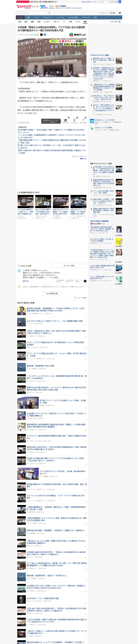Click the 新規取得 ID link
Screen dimensions: 138x644
(x=63, y=6)
